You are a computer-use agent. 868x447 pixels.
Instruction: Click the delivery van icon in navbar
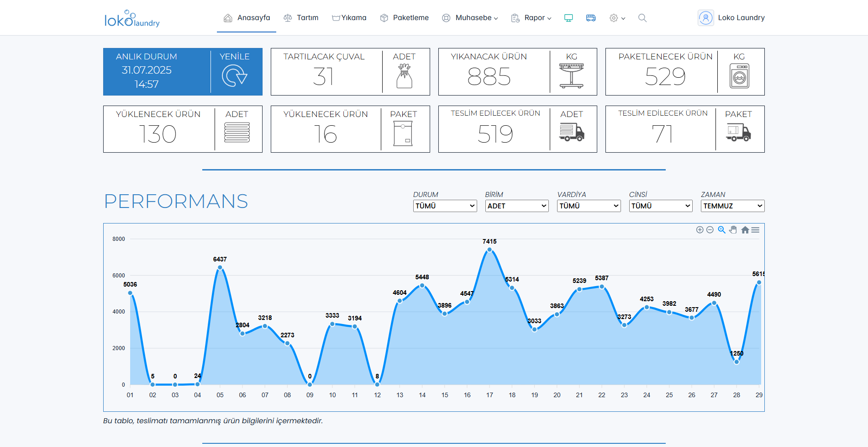pos(591,18)
